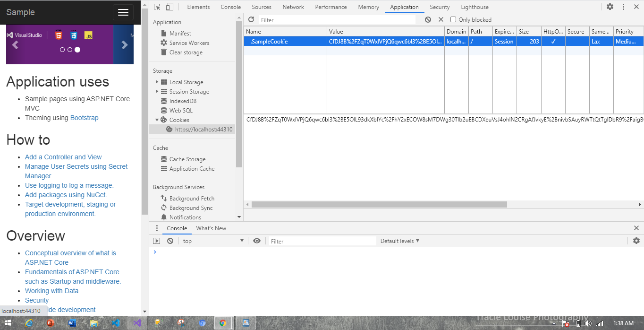Image resolution: width=644 pixels, height=330 pixels.
Task: Refresh the cookies table
Action: click(x=251, y=20)
